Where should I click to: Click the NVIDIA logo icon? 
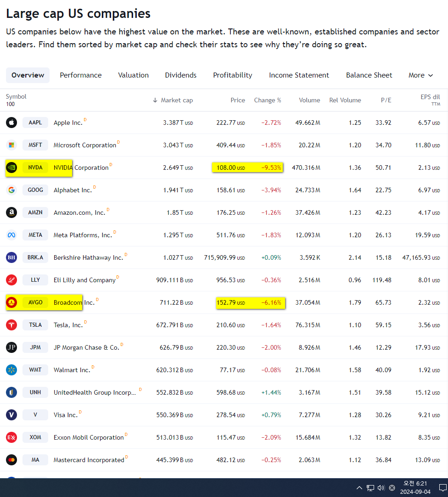pos(11,168)
